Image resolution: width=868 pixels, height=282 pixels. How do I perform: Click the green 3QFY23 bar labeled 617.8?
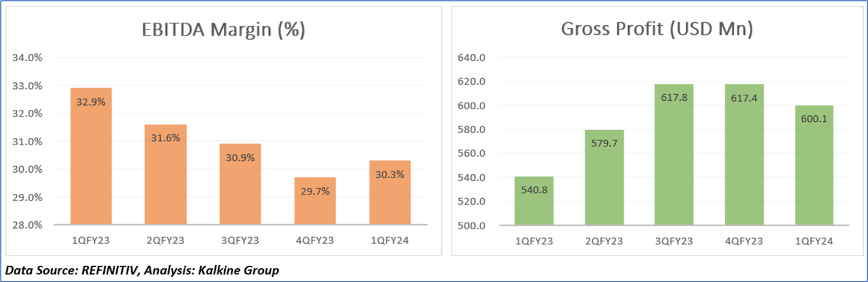tap(674, 155)
